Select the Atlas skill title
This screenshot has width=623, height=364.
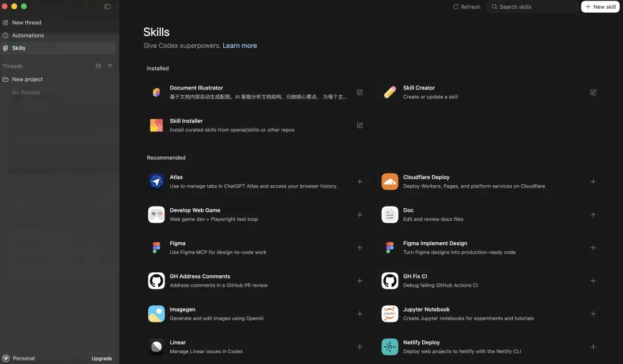(x=176, y=177)
